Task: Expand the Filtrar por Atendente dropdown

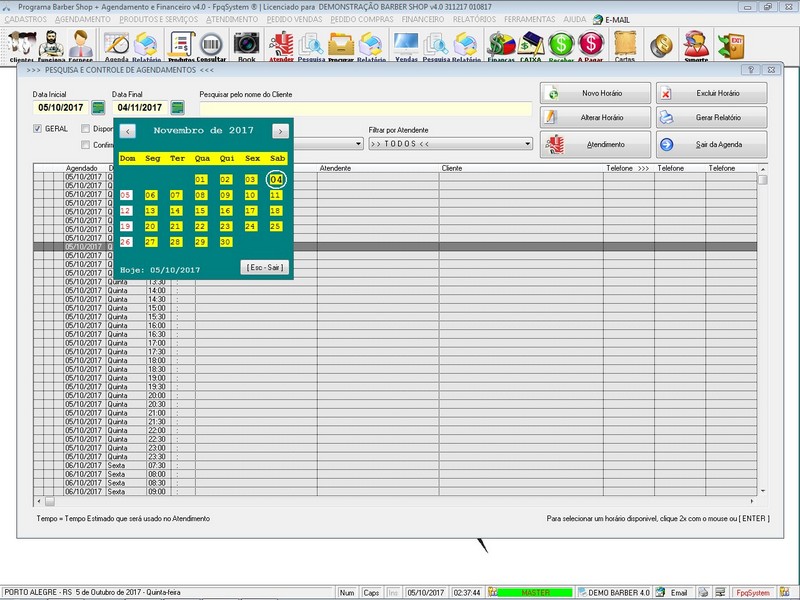Action: coord(528,144)
